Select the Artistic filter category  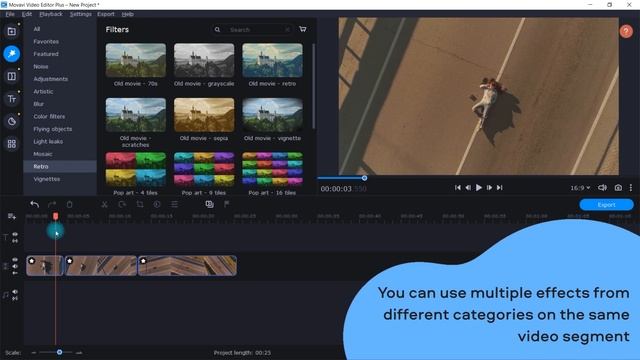click(x=43, y=91)
